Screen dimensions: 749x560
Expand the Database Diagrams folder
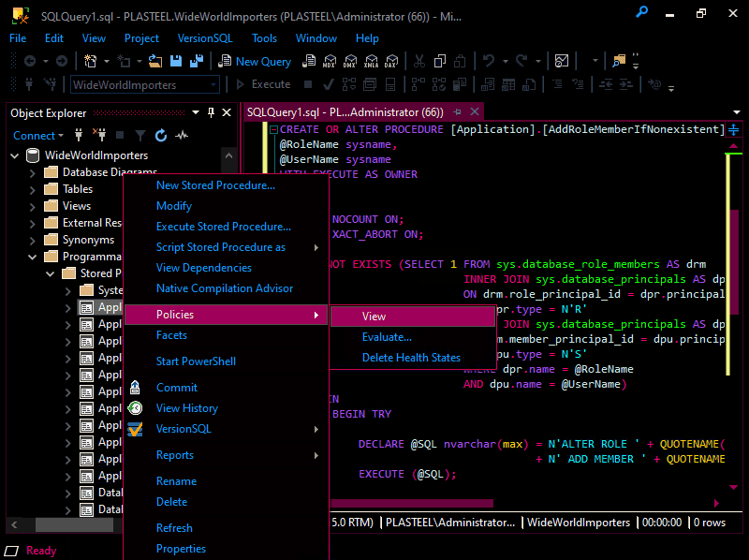(x=32, y=172)
